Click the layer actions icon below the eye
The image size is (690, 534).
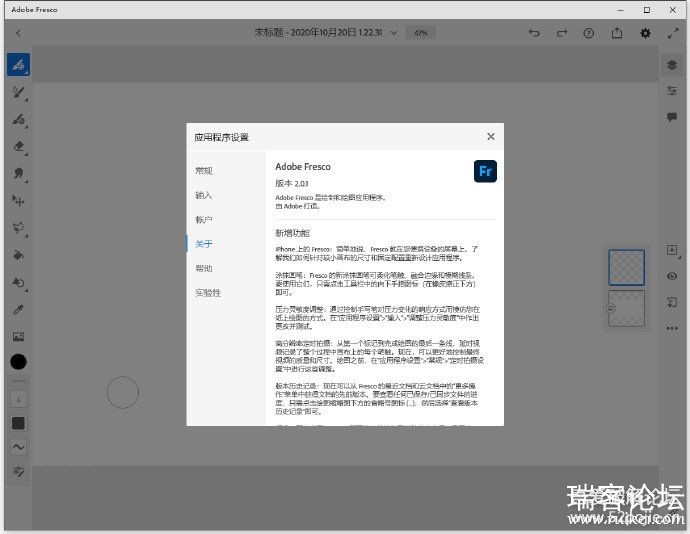coord(672,302)
